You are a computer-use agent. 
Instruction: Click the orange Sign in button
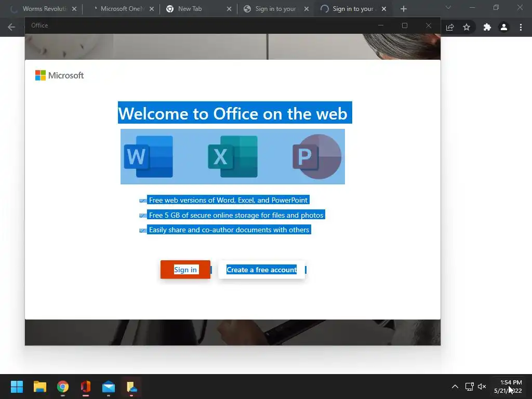[x=185, y=270]
